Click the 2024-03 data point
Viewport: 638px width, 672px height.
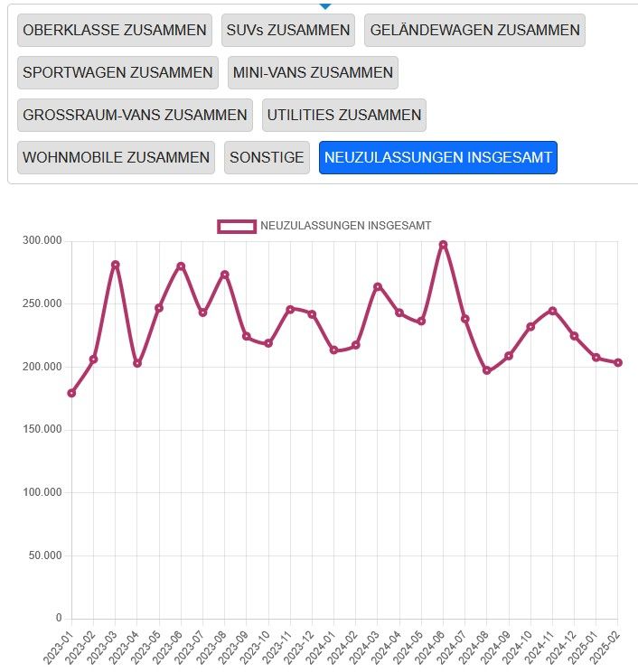coord(378,286)
